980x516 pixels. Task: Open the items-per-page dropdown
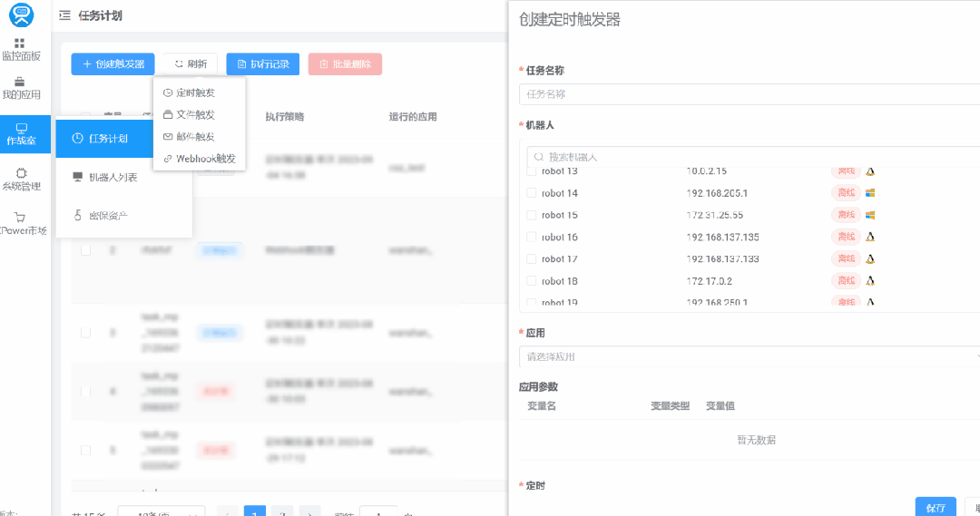[162, 512]
